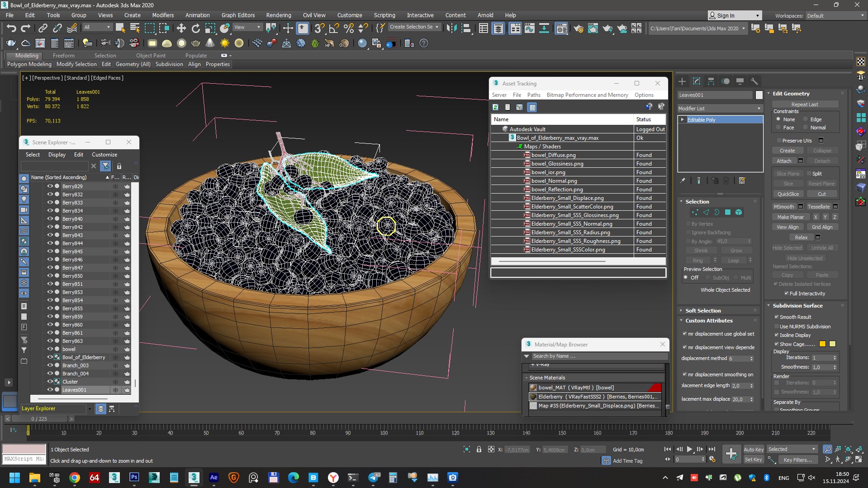
Task: Select the Select and Rotate tool
Action: tap(195, 28)
